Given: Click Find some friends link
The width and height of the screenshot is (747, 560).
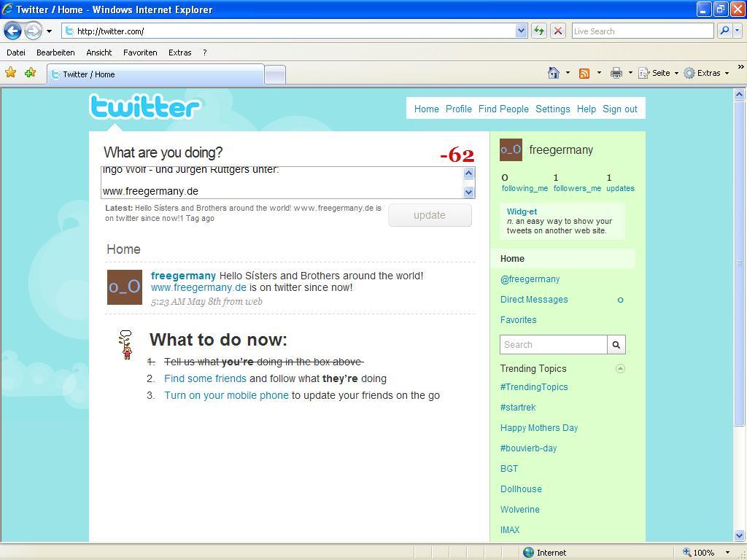Looking at the screenshot, I should tap(205, 378).
